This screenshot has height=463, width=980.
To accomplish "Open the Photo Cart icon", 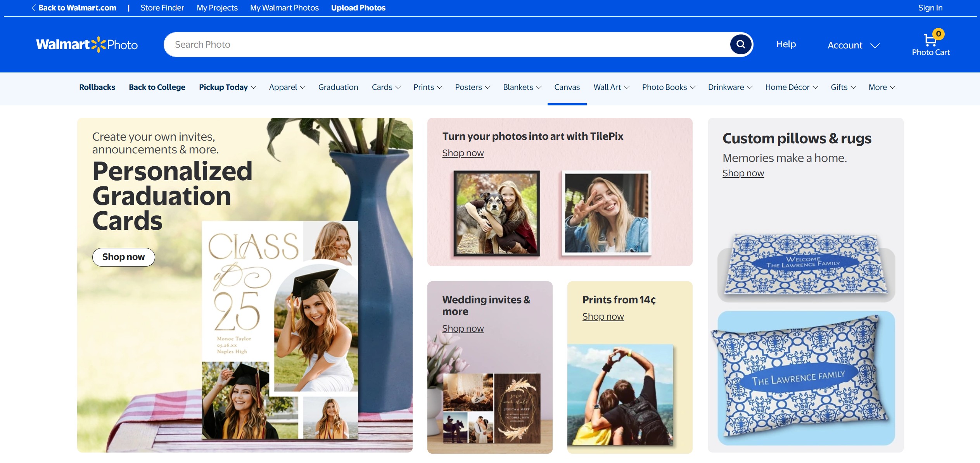I will 930,40.
